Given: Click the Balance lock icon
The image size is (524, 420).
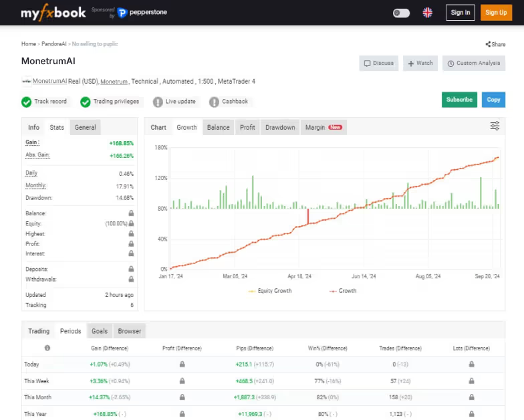Looking at the screenshot, I should (131, 213).
